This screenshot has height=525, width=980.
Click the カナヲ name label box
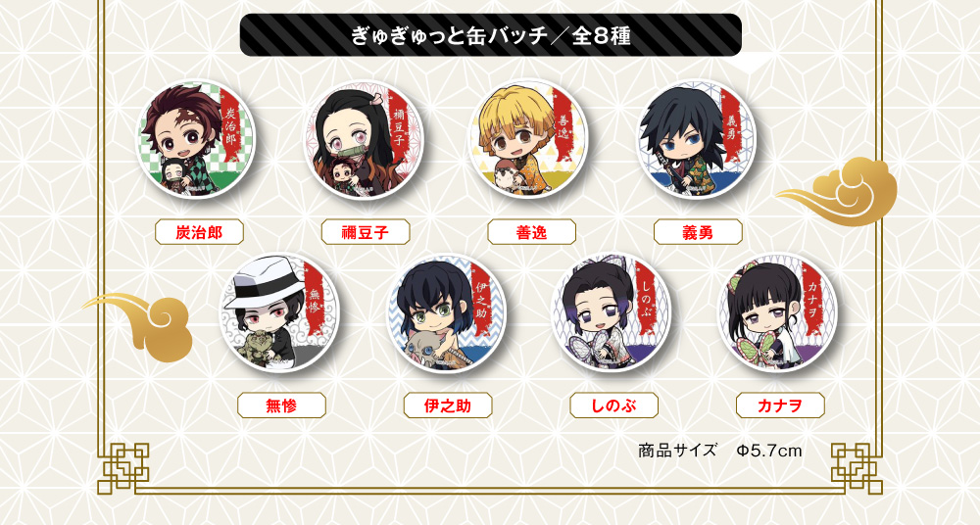tap(781, 406)
